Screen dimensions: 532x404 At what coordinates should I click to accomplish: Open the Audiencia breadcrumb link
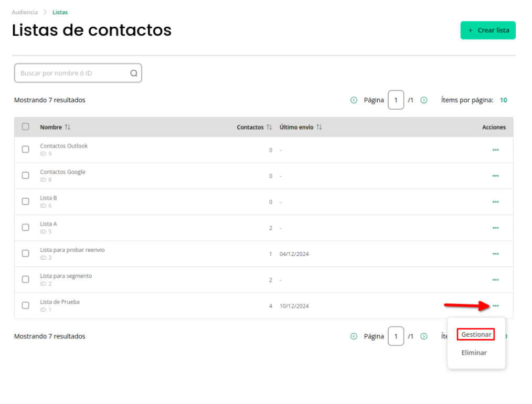[x=25, y=12]
